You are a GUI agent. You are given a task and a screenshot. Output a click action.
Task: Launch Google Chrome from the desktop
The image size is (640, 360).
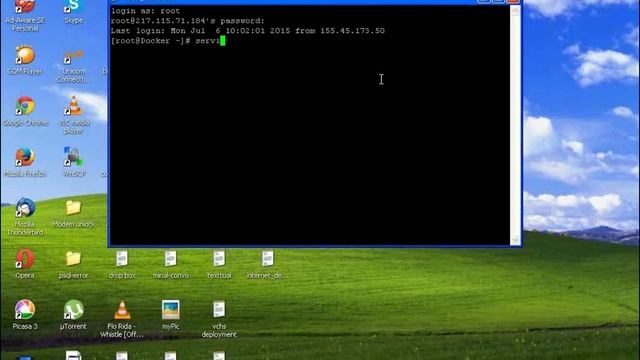point(25,111)
